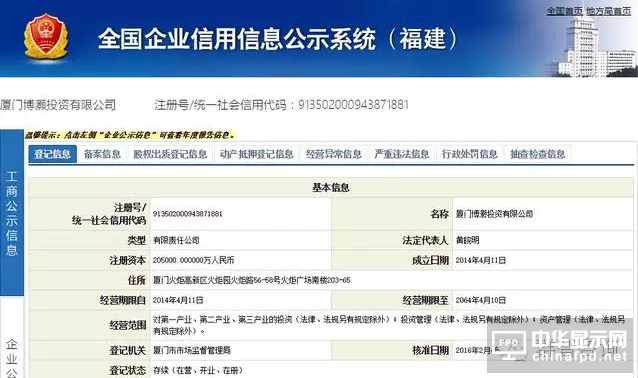
Task: Switch to 动产抵押登记信息 tab
Action: 256,154
